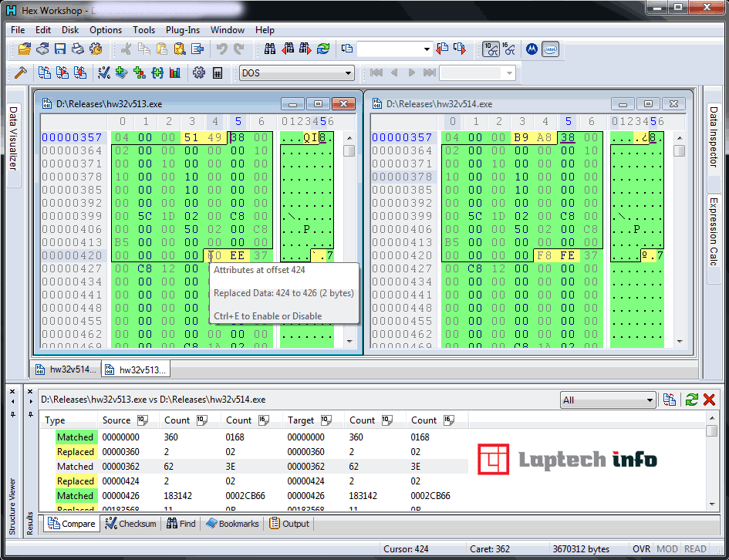729x560 pixels.
Task: Click the Paste clipboard icon
Action: pos(162,49)
